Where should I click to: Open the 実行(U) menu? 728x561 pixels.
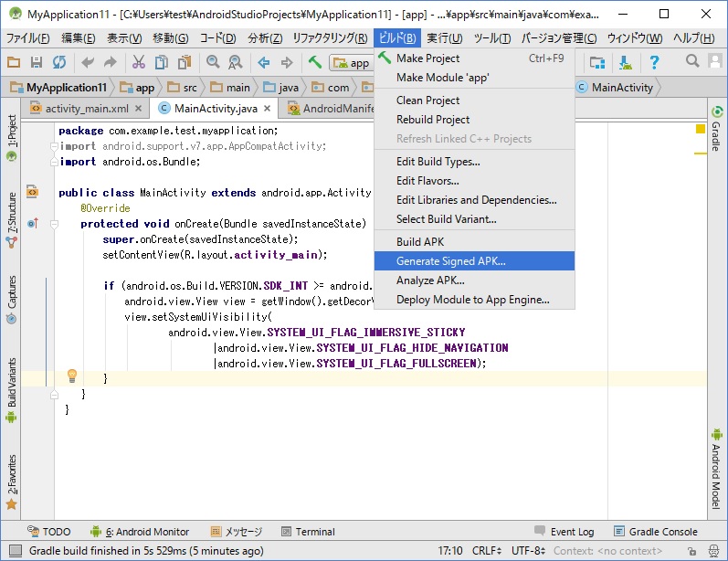[x=444, y=37]
